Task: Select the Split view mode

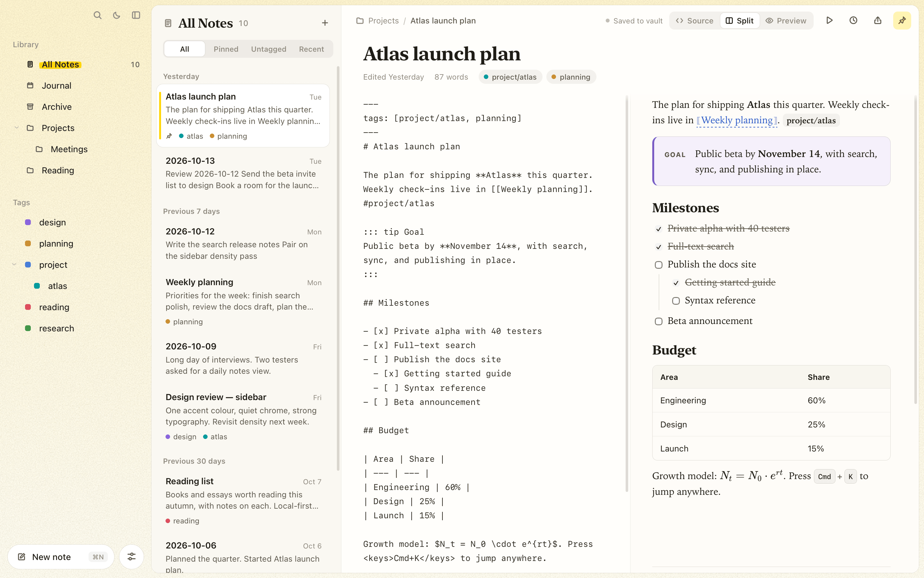Action: [x=740, y=21]
